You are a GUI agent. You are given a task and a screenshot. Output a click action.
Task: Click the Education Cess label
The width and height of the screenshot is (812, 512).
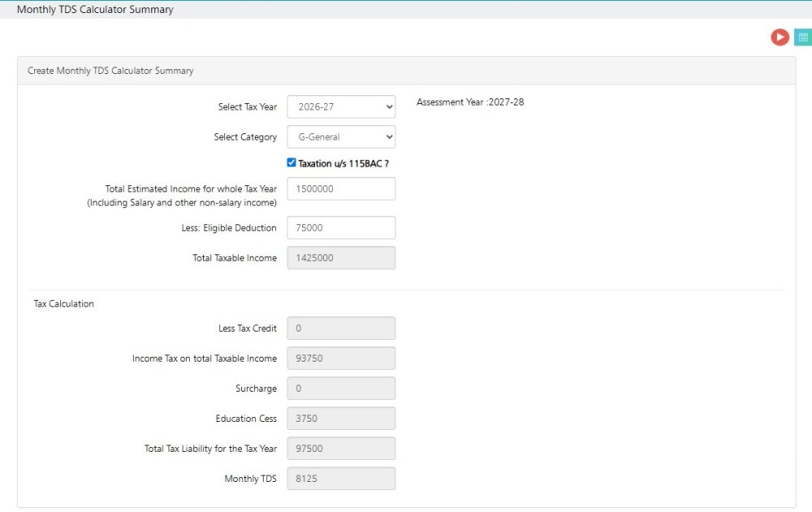tap(247, 419)
